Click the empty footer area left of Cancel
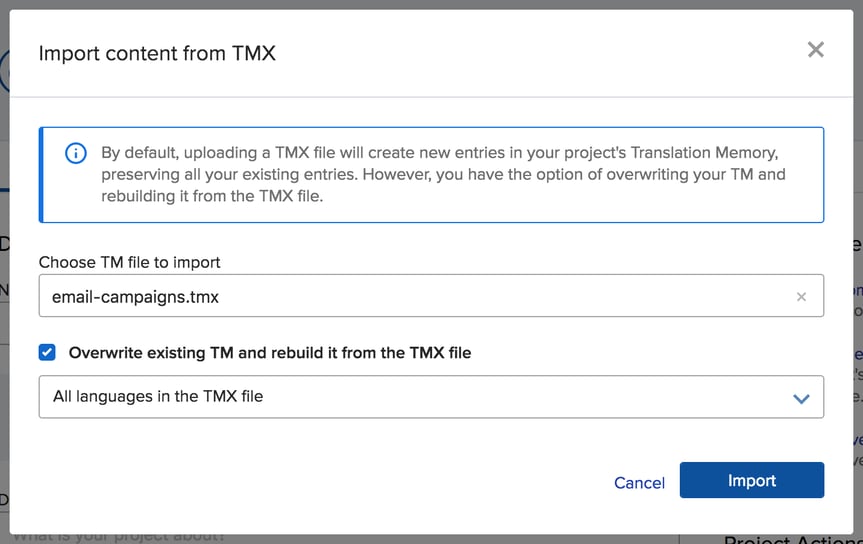 [x=300, y=482]
